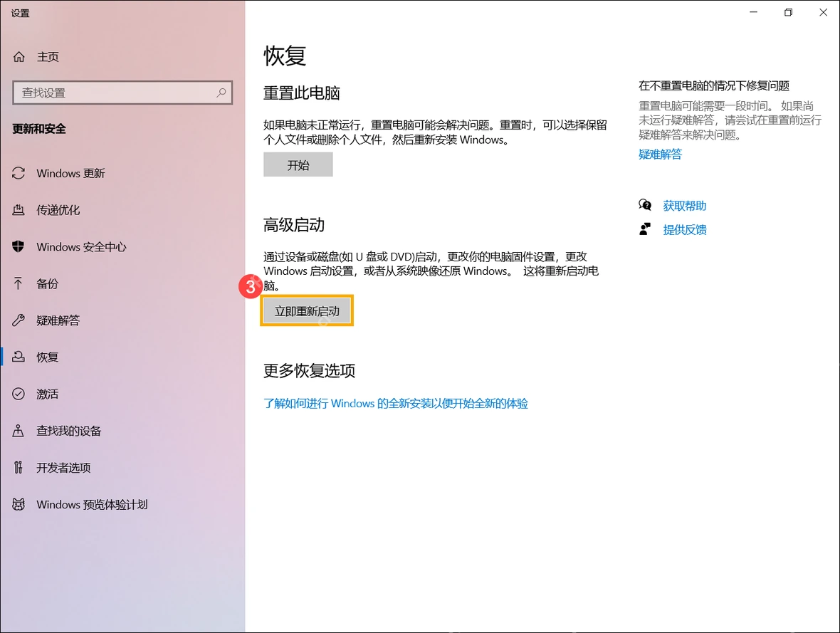Click the 提供反馈 link
Viewport: 840px width, 633px height.
(685, 230)
